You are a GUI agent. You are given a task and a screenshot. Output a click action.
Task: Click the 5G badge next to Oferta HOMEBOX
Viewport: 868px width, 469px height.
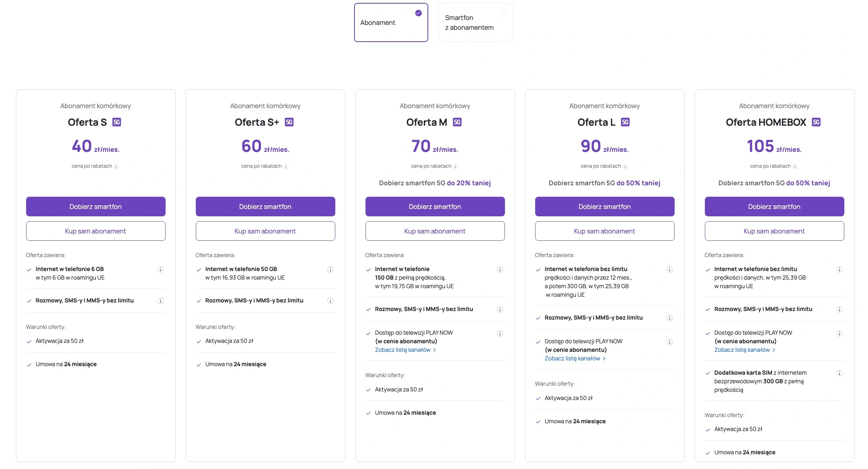(x=816, y=122)
